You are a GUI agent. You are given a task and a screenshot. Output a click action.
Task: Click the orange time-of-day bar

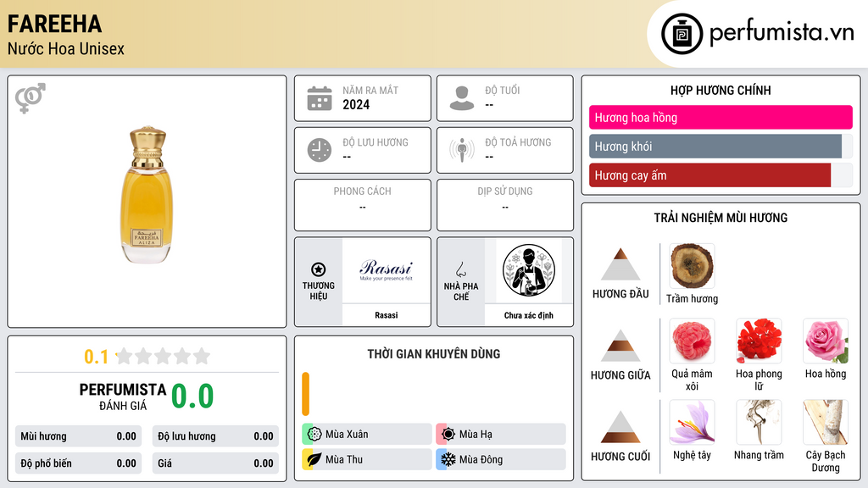pos(305,394)
